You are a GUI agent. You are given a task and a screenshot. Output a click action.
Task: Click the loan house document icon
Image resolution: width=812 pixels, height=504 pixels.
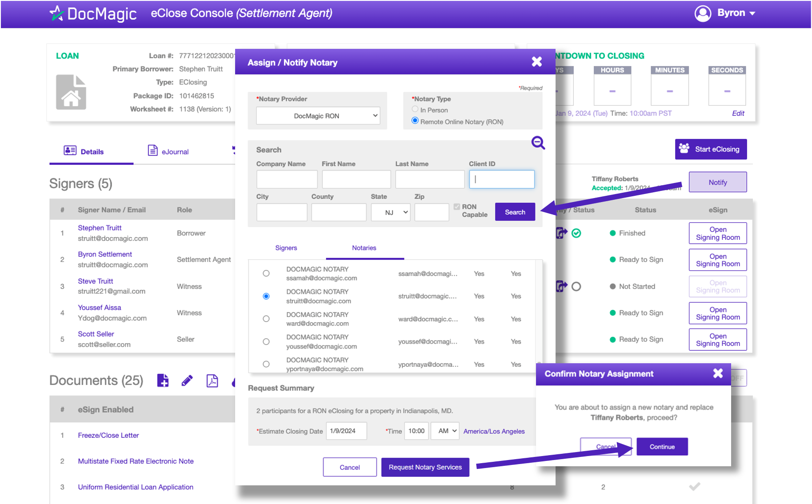tap(71, 92)
